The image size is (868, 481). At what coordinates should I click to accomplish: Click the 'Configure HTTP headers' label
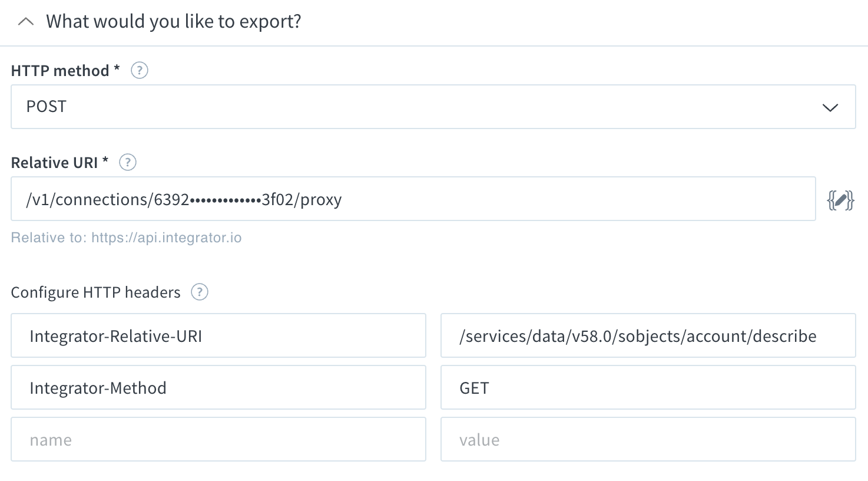(95, 292)
